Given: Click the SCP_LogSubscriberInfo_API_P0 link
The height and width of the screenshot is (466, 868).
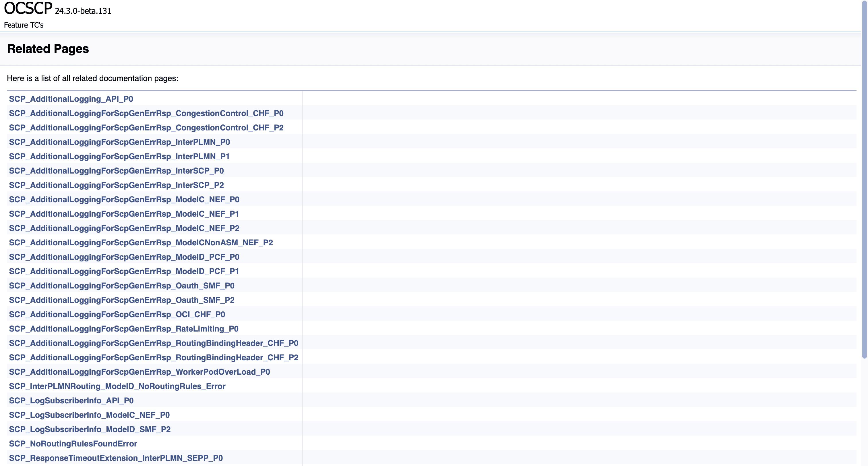Looking at the screenshot, I should [71, 400].
